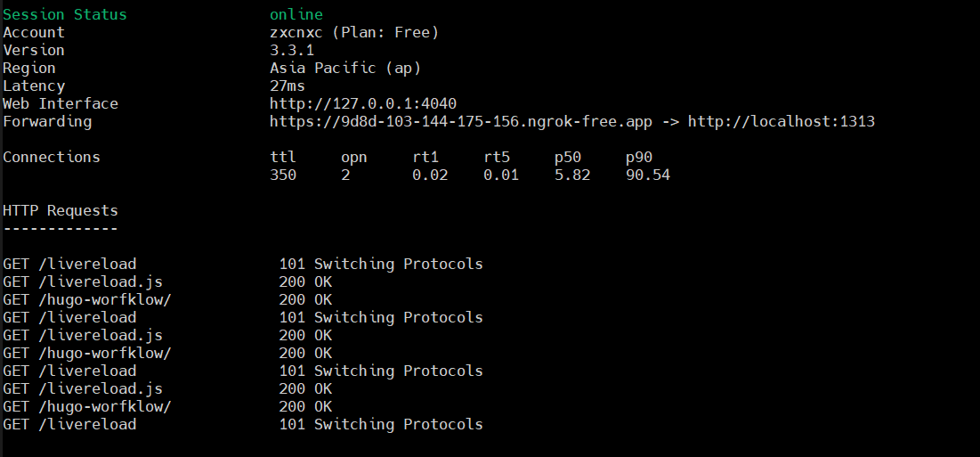
Task: Click the green "Session Status" label
Action: tap(65, 14)
